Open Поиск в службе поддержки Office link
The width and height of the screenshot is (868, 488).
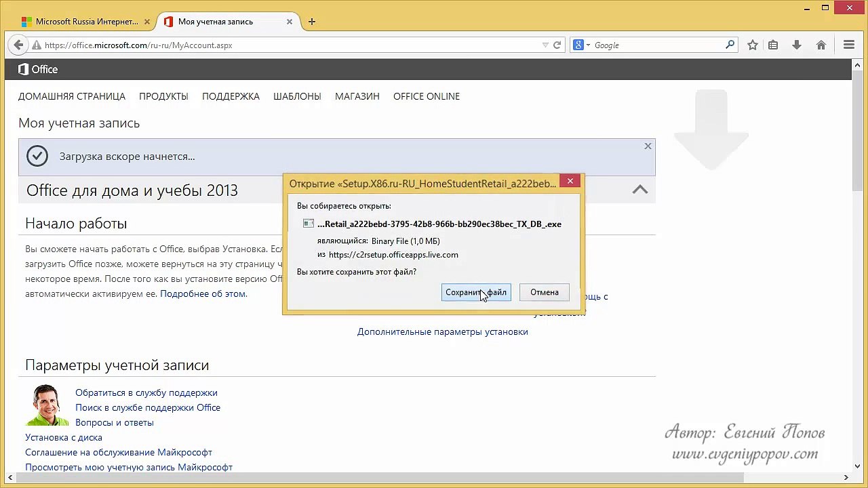point(148,407)
